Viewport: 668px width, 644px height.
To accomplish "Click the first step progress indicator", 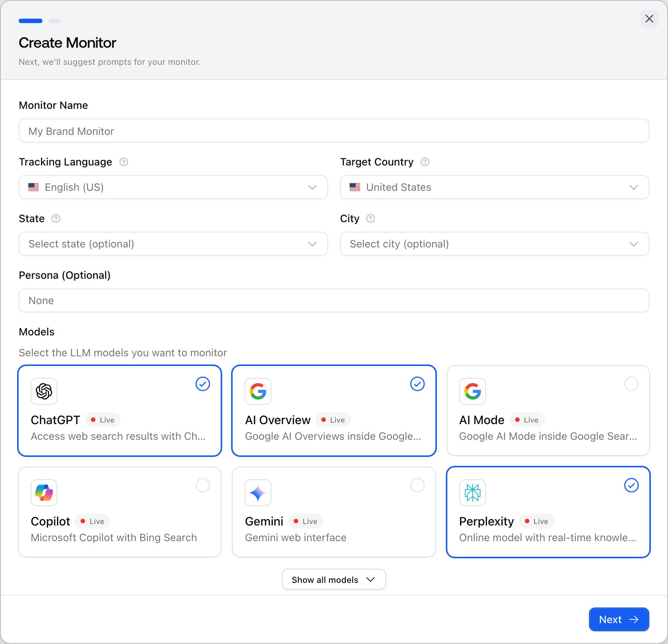I will 31,21.
